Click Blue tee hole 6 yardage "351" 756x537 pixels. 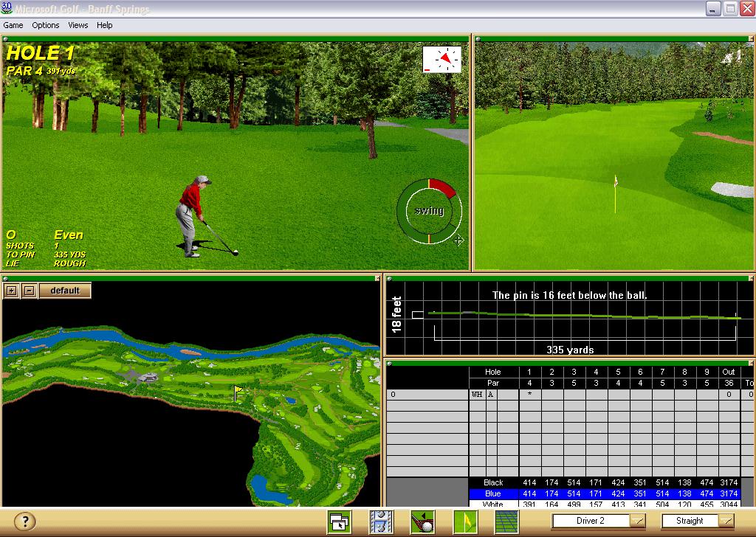[x=640, y=493]
